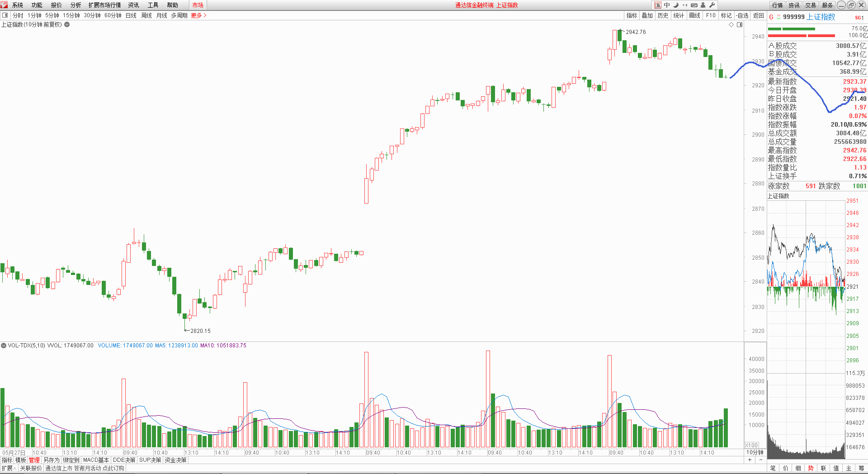
Task: Click the 通达信上市 答谢月活动 promo link
Action: point(85,468)
